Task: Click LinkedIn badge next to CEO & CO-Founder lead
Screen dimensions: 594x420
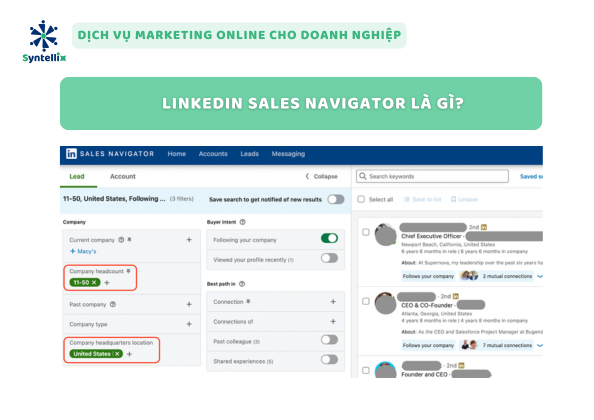Action: click(456, 296)
